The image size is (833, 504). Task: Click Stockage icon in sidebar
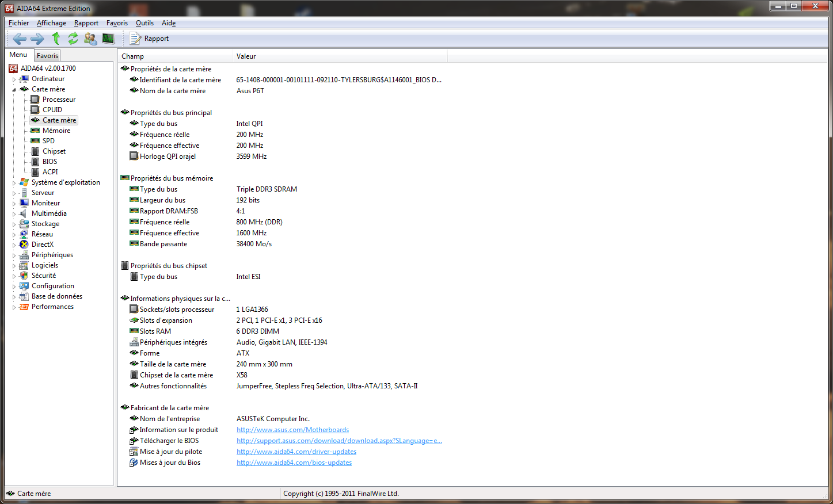coord(24,224)
